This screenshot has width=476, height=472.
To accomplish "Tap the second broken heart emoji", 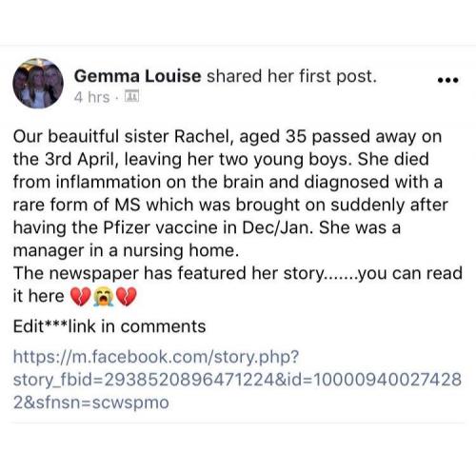I will [x=127, y=296].
